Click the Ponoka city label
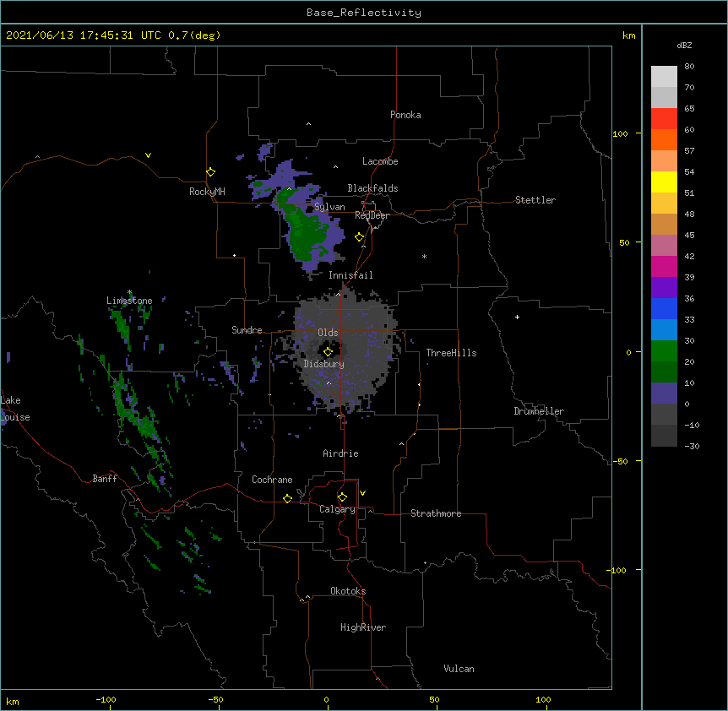728x711 pixels. point(405,115)
